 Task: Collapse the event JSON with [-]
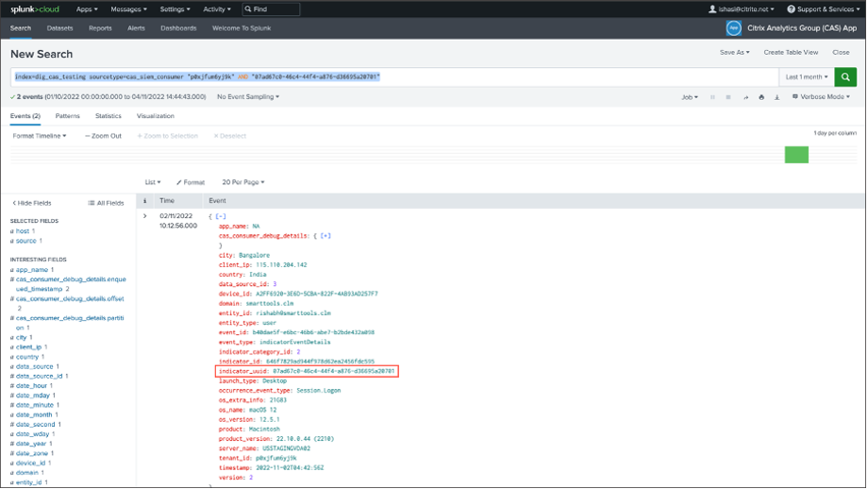tap(221, 216)
